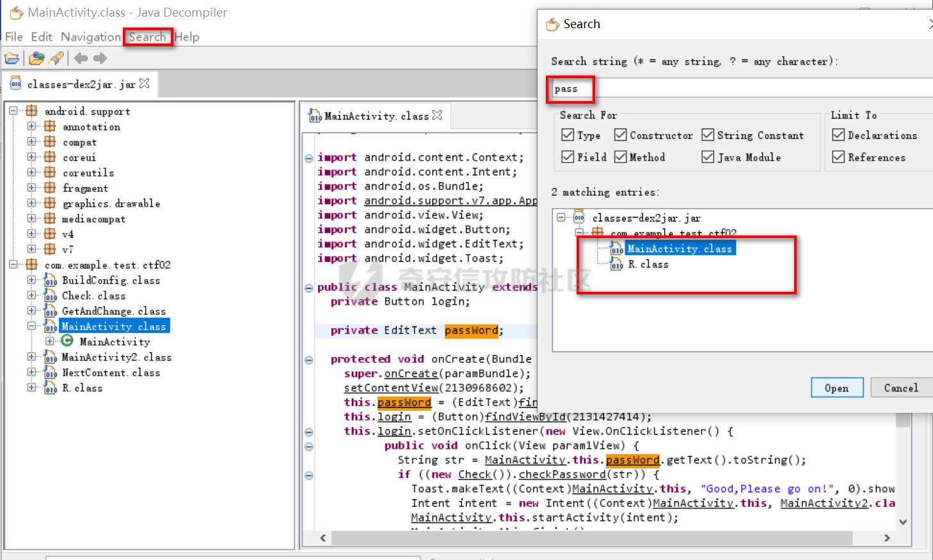
Task: Click the scroll-right arrow of code editor
Action: [887, 538]
